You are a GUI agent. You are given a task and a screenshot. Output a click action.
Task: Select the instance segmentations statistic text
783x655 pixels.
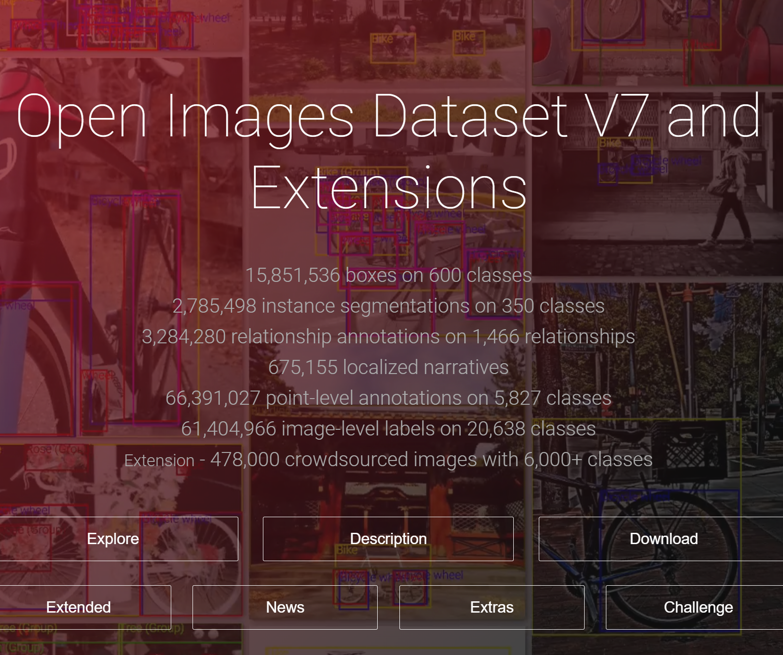tap(388, 306)
